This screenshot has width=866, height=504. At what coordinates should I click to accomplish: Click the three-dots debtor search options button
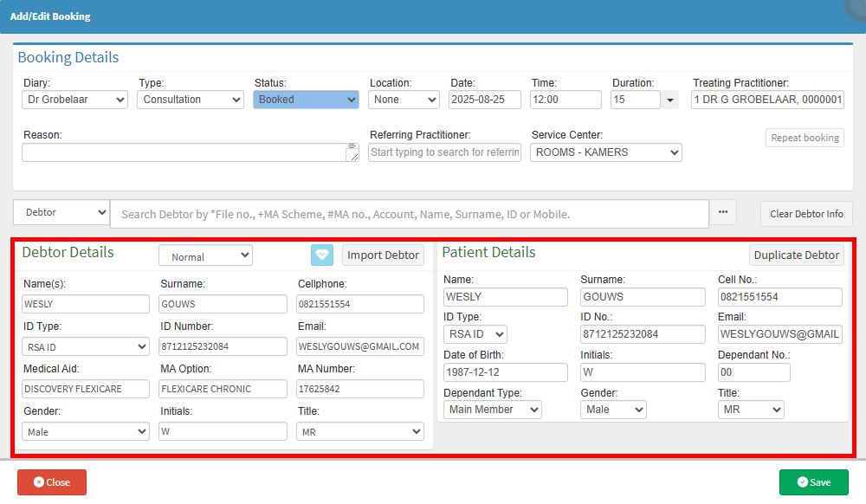click(x=722, y=213)
